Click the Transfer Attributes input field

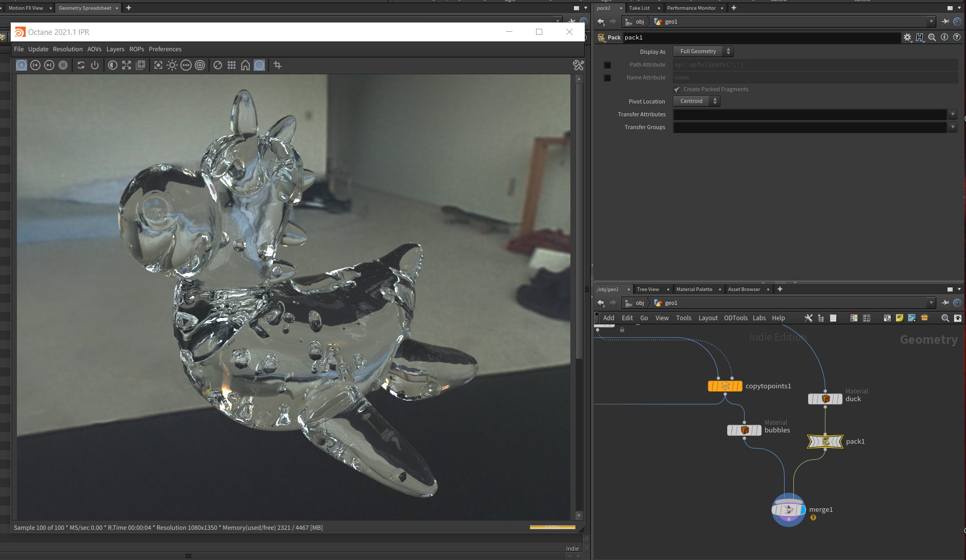(810, 114)
